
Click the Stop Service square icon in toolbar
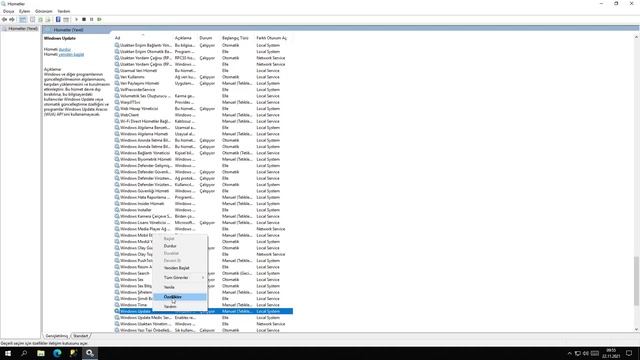tap(84, 20)
